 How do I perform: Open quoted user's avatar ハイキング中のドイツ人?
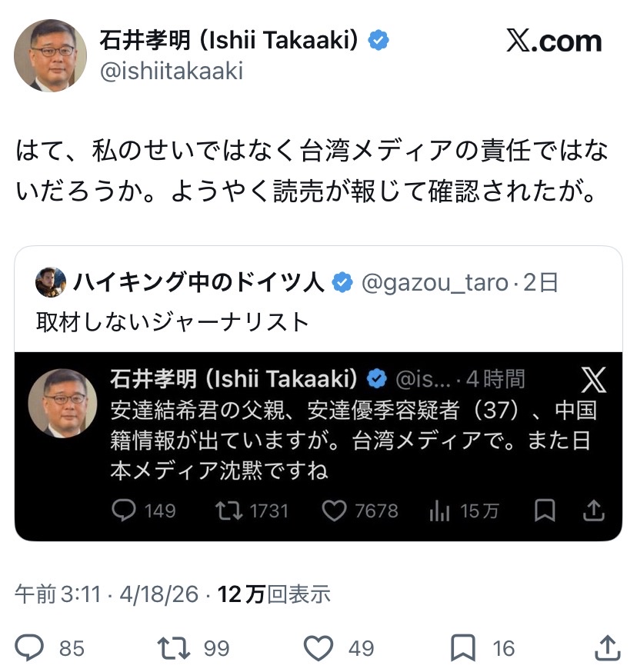(50, 283)
